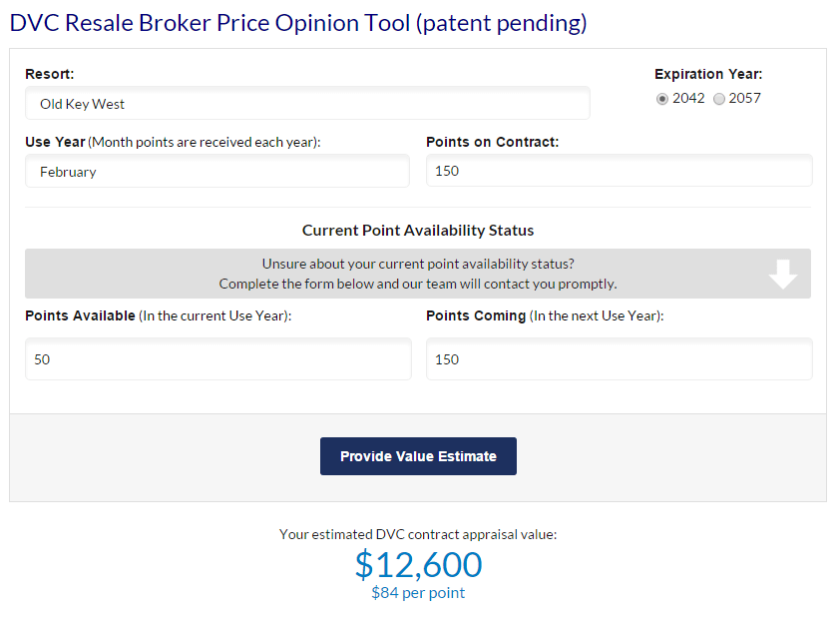Click into the Points Available input field
This screenshot has width=840, height=618.
[217, 359]
